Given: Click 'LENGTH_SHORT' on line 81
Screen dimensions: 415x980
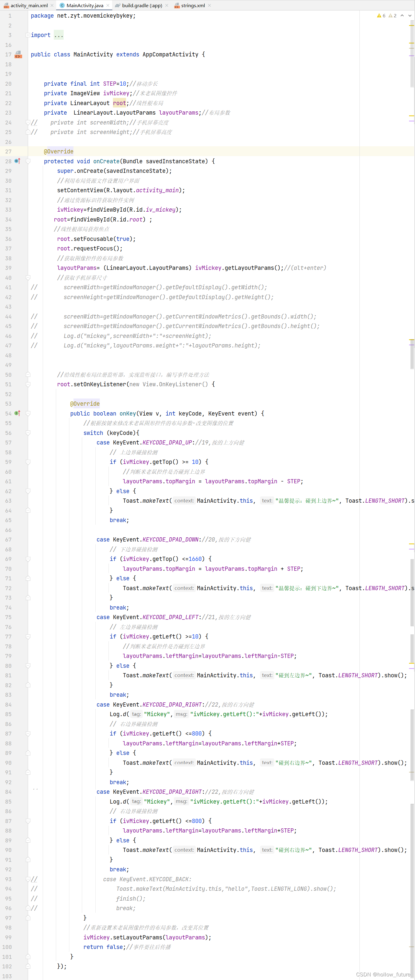Looking at the screenshot, I should (x=358, y=675).
